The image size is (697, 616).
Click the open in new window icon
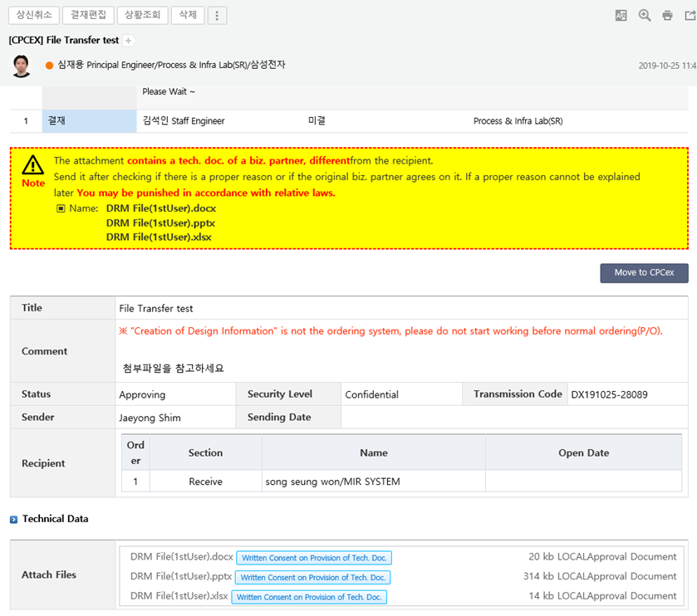tap(688, 15)
